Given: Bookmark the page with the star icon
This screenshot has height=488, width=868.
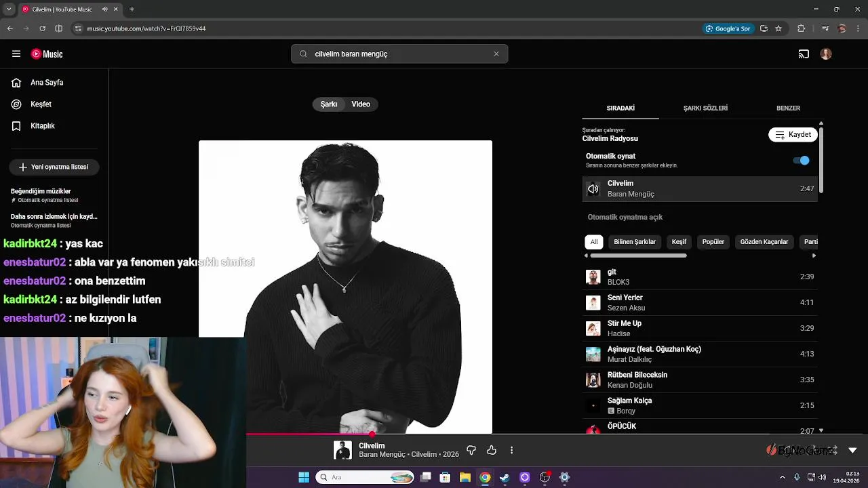Looking at the screenshot, I should point(778,28).
